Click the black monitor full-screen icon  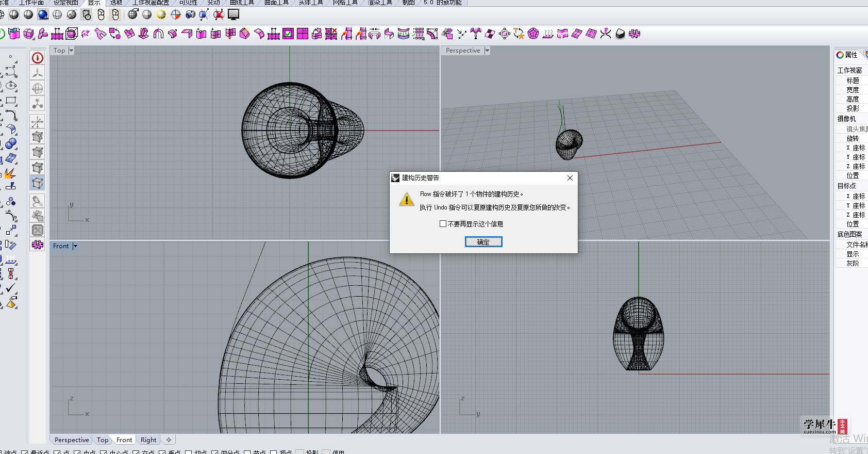click(x=233, y=14)
